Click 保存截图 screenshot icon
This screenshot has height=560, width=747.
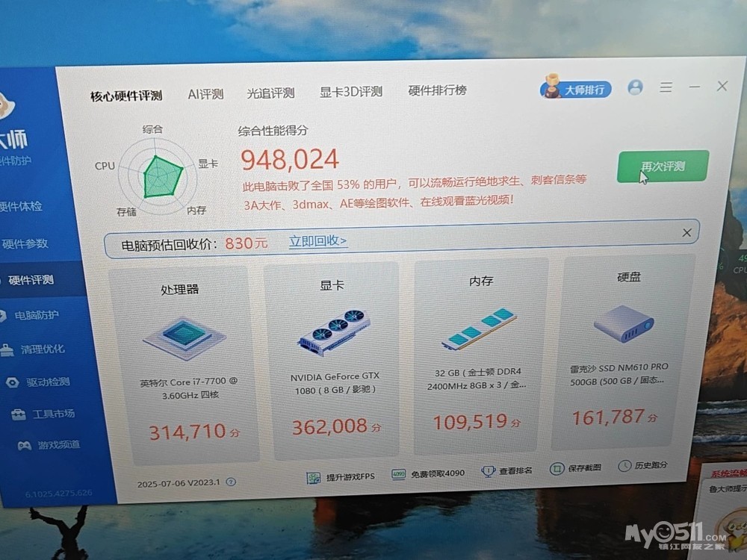557,469
